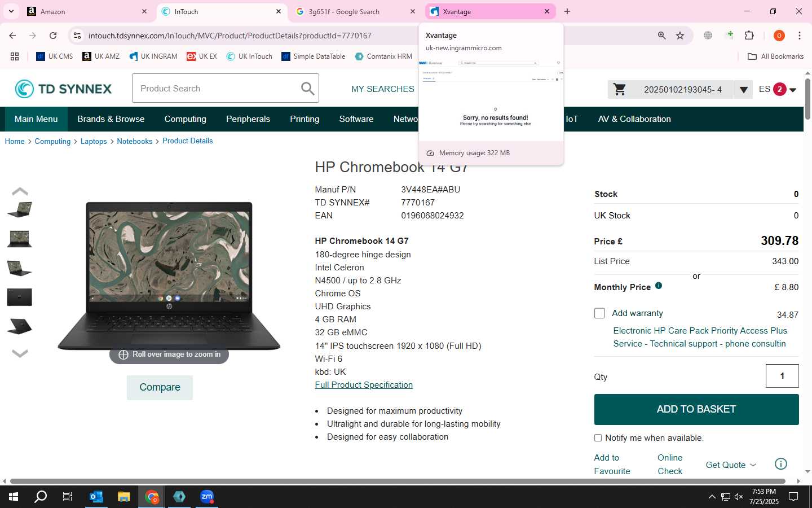Open the HP Care Pack warranty link

click(x=700, y=337)
